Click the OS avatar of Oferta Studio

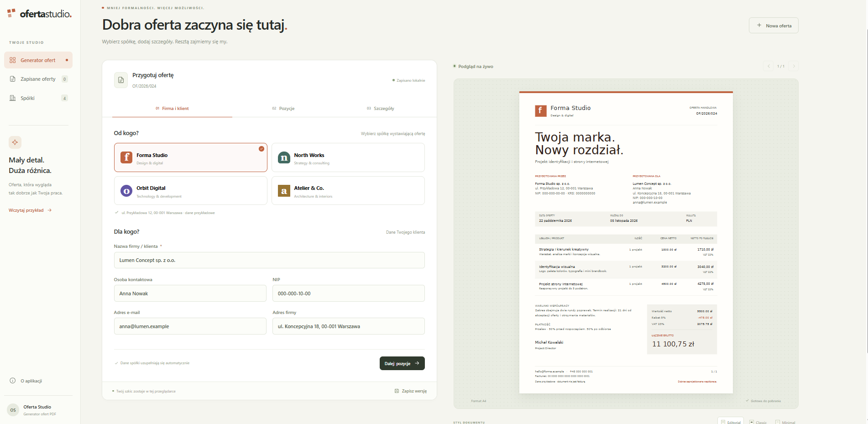13,410
